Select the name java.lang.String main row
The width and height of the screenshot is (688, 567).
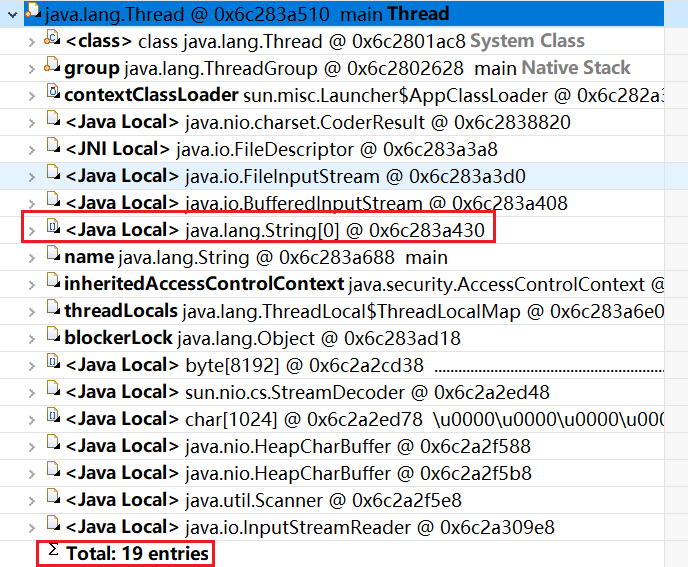tap(332, 258)
